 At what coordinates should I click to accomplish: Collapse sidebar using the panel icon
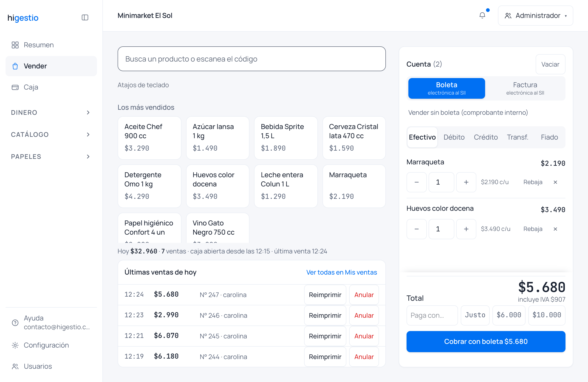pyautogui.click(x=85, y=17)
